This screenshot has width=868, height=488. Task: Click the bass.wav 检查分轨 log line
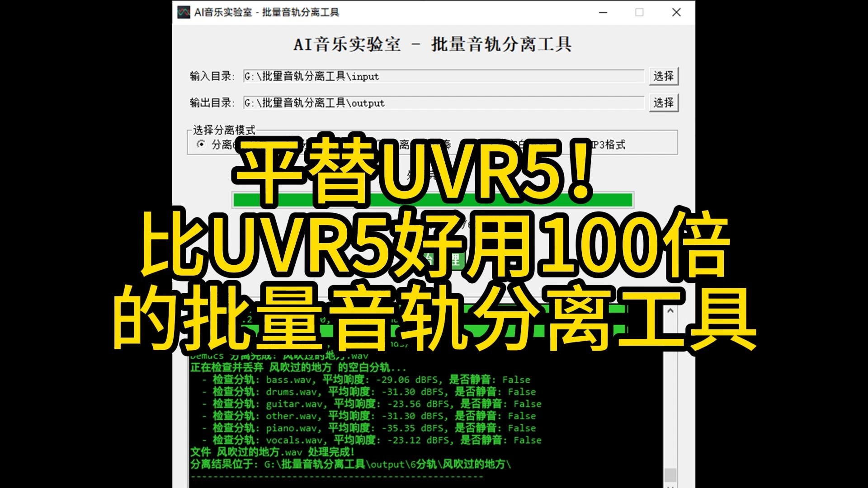(366, 380)
